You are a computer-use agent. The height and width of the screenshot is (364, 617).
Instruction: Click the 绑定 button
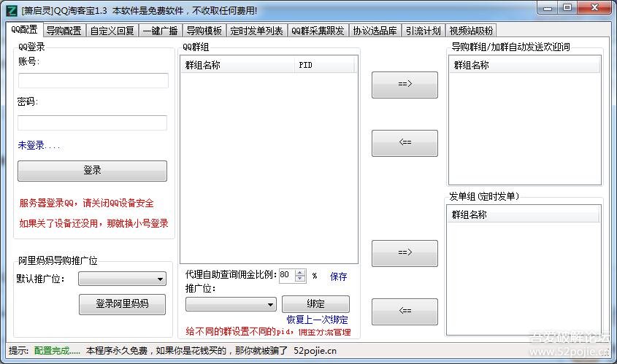(315, 304)
